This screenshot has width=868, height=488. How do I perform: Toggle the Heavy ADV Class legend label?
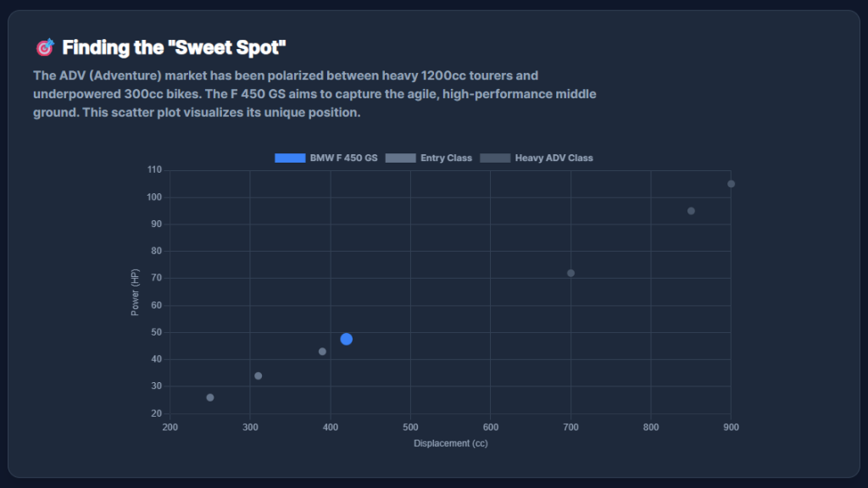(x=554, y=158)
